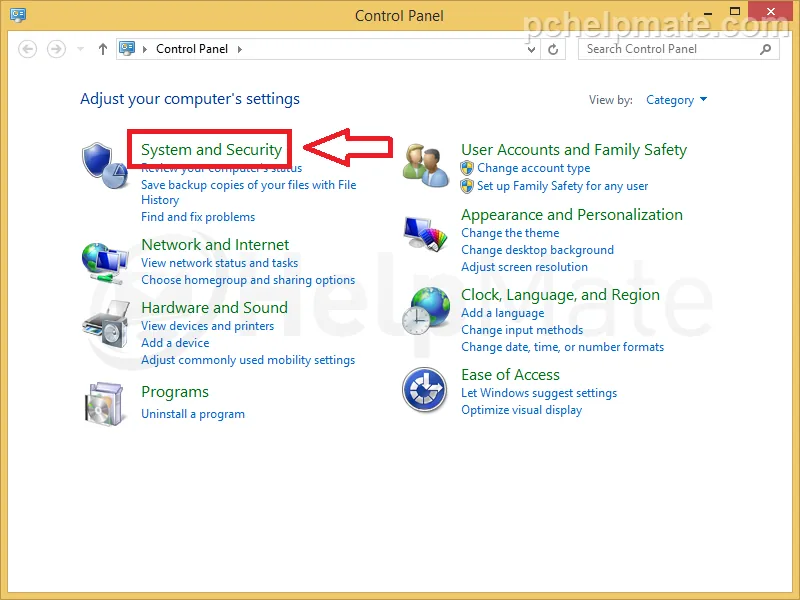Open System and Security shield icon

[105, 165]
